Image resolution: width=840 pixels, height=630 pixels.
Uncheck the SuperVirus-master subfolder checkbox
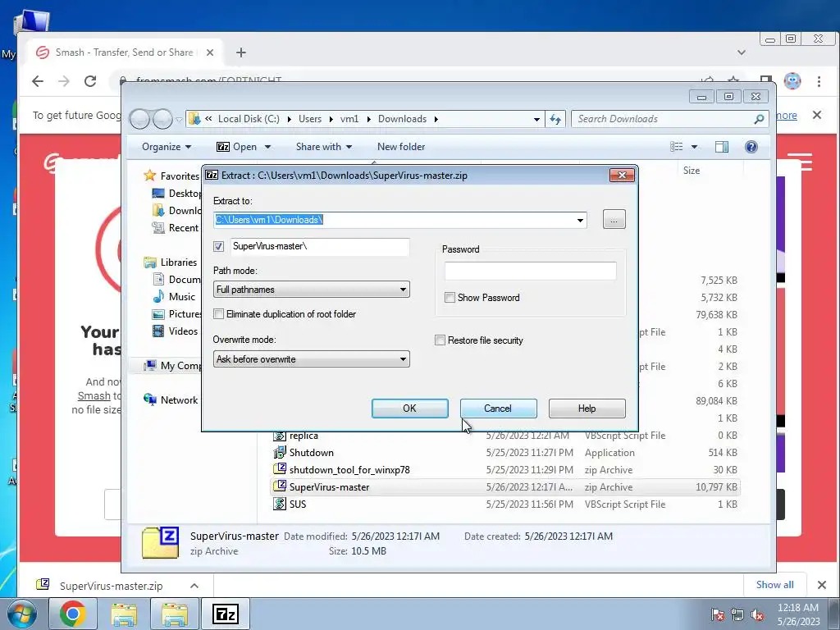coord(218,246)
